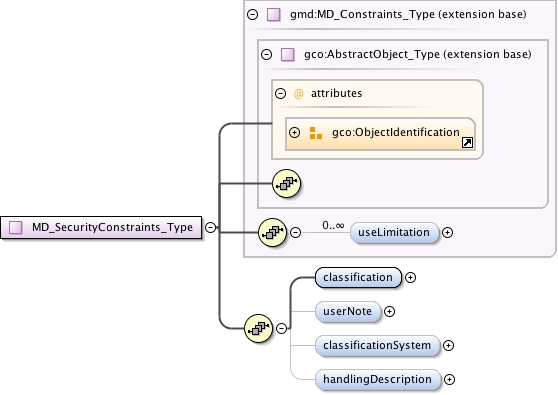Click the 0..∞ cardinality label

333,225
